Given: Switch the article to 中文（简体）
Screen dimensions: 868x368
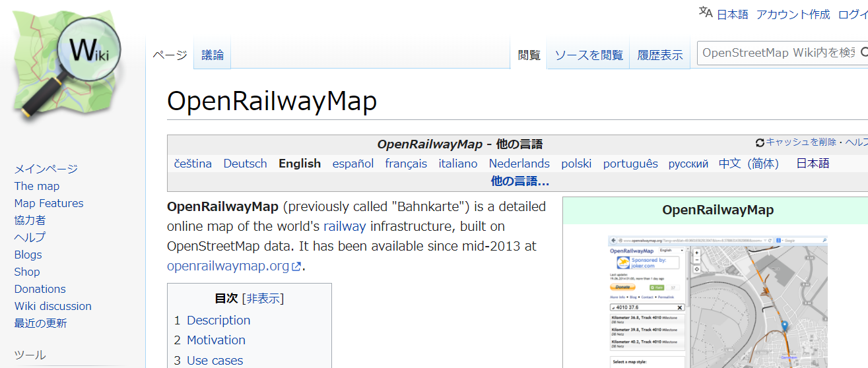Looking at the screenshot, I should [x=749, y=164].
